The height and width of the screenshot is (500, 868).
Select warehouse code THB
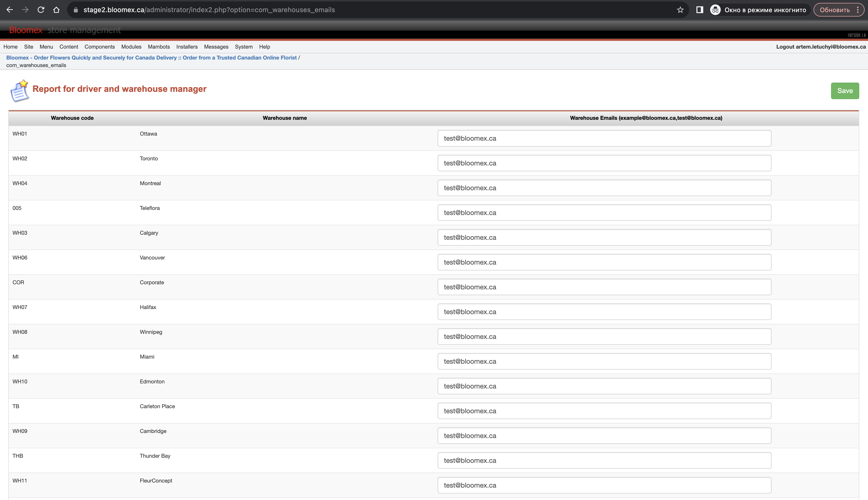pyautogui.click(x=17, y=456)
